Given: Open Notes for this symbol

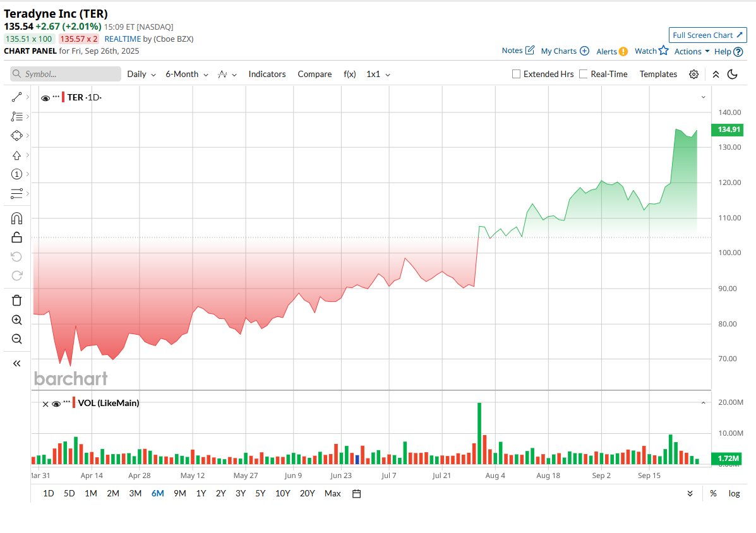Looking at the screenshot, I should coord(518,50).
